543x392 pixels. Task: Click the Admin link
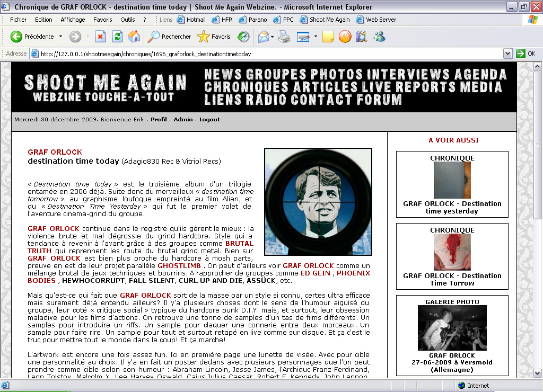click(x=183, y=119)
